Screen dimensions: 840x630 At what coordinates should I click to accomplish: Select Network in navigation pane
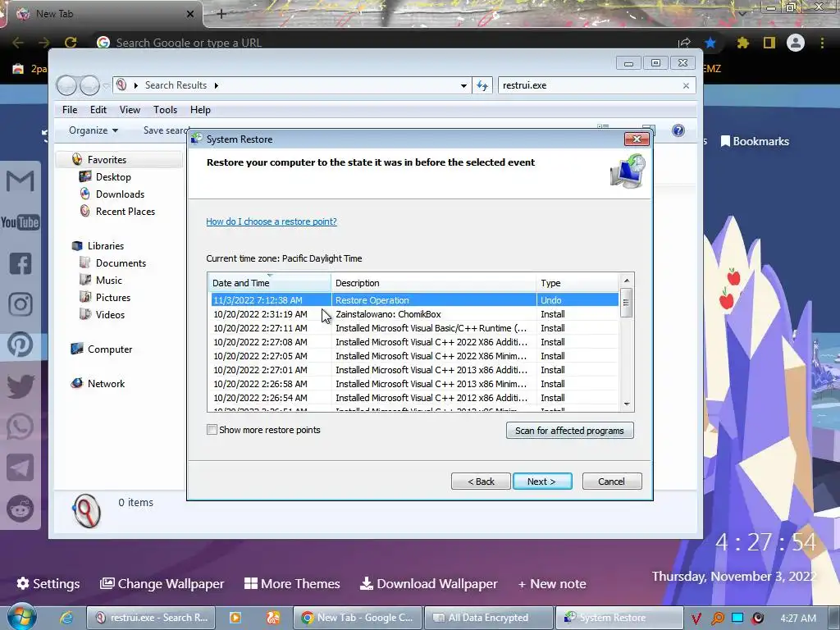[x=106, y=384]
